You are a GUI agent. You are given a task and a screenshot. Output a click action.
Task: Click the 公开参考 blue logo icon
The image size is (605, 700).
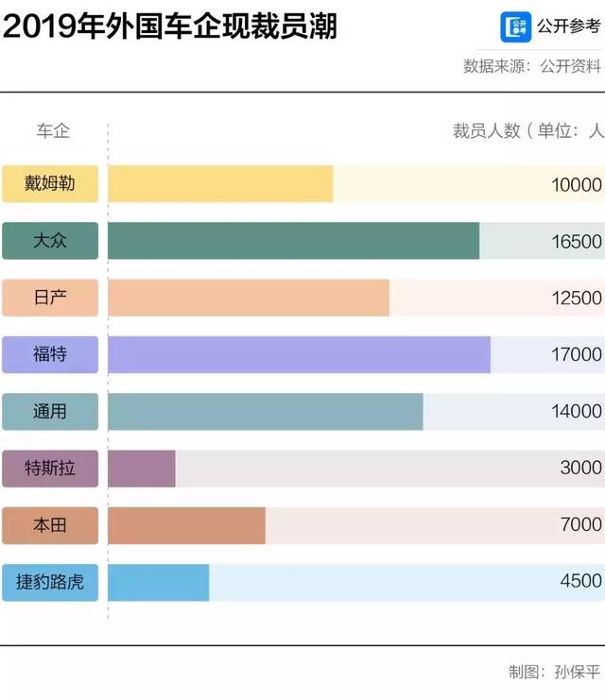(x=515, y=27)
